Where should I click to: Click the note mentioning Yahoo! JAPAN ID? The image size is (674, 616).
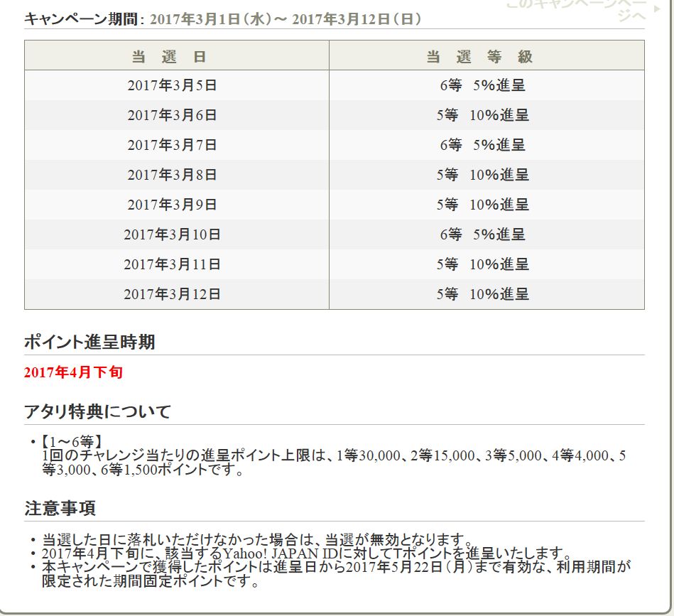click(x=306, y=553)
